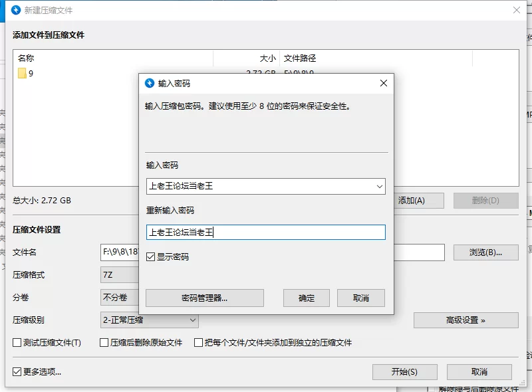Screen dimensions: 532x392
Task: Sort by the 大小 column header
Action: (246, 58)
